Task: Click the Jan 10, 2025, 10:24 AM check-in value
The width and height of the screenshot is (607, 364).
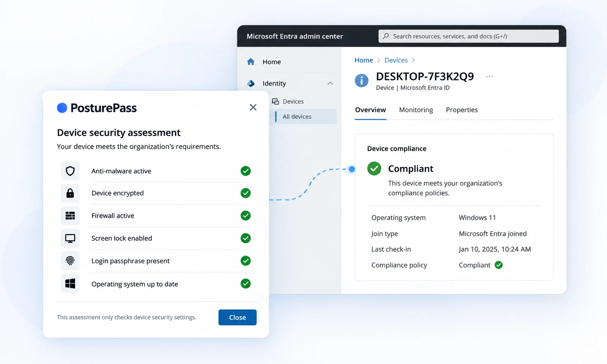Action: coord(495,249)
